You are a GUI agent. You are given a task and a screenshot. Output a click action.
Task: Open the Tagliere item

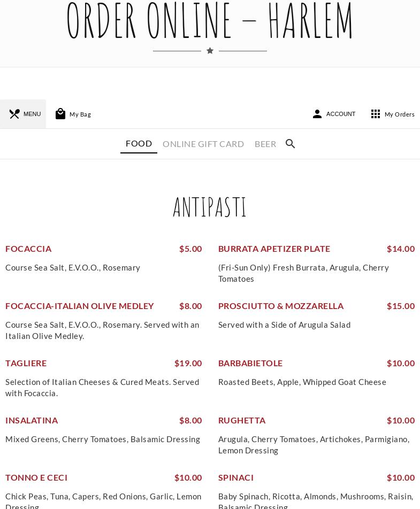tap(26, 363)
